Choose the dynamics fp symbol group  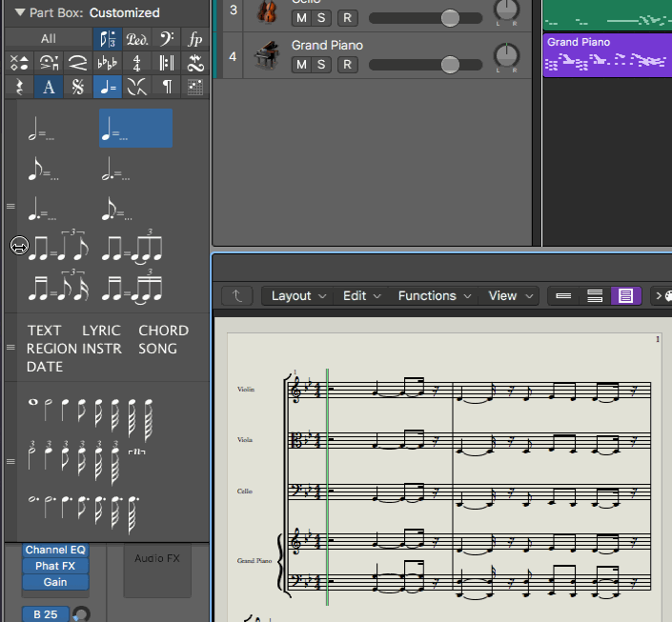coord(195,39)
